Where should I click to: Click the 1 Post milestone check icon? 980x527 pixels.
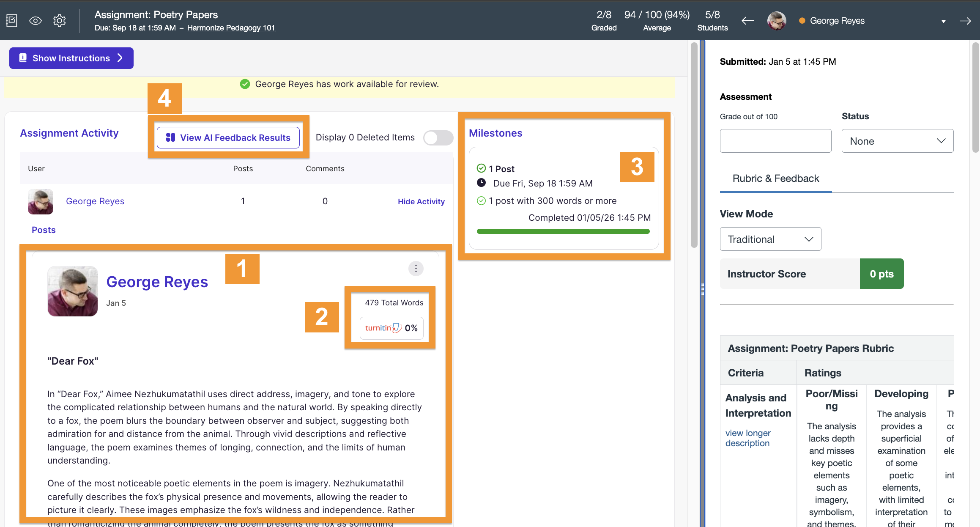coord(481,168)
